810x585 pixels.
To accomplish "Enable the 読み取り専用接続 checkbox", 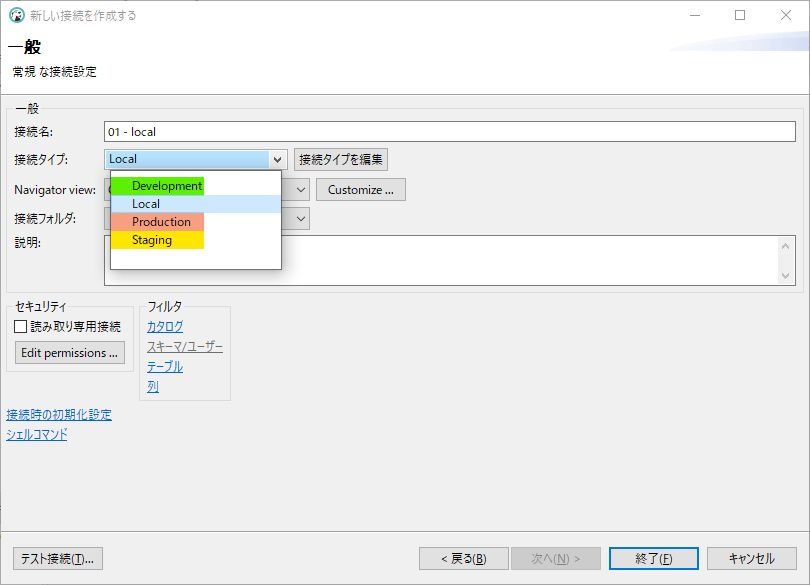I will point(21,327).
